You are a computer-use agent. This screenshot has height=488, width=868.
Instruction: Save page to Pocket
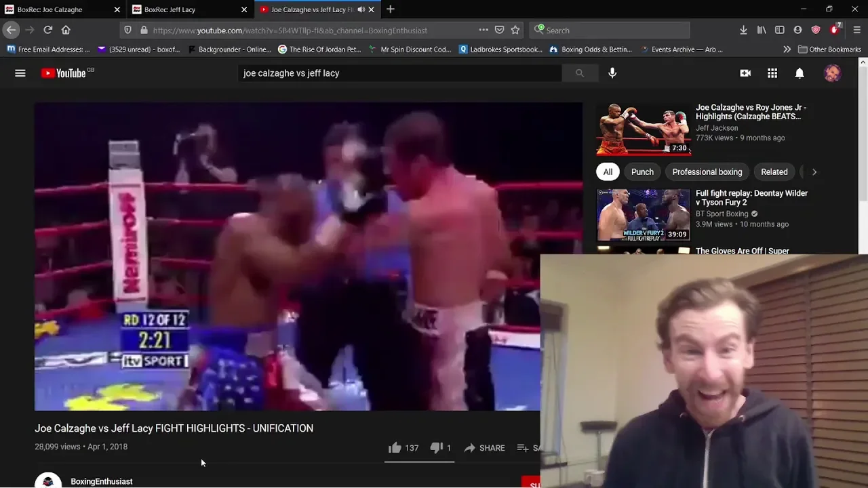500,30
